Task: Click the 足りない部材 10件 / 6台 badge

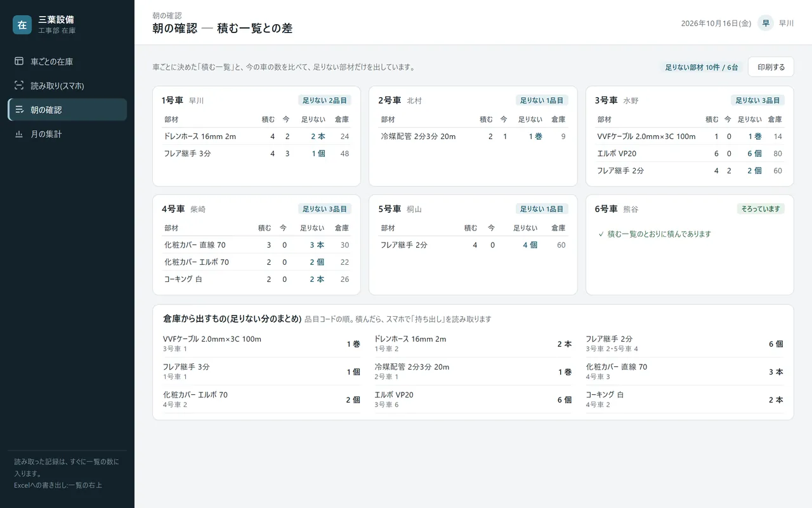Action: pyautogui.click(x=702, y=67)
